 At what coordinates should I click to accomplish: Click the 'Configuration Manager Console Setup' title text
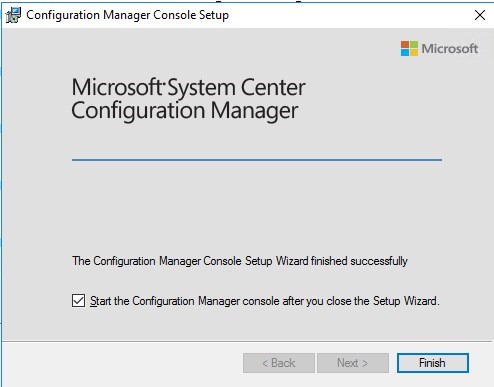(127, 15)
